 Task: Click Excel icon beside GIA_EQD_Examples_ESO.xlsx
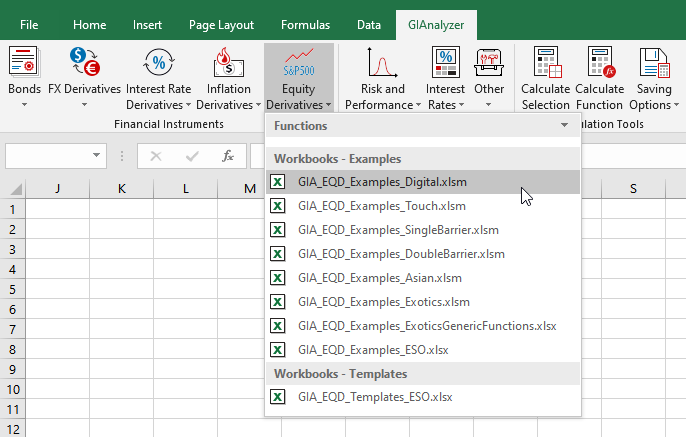tap(277, 350)
